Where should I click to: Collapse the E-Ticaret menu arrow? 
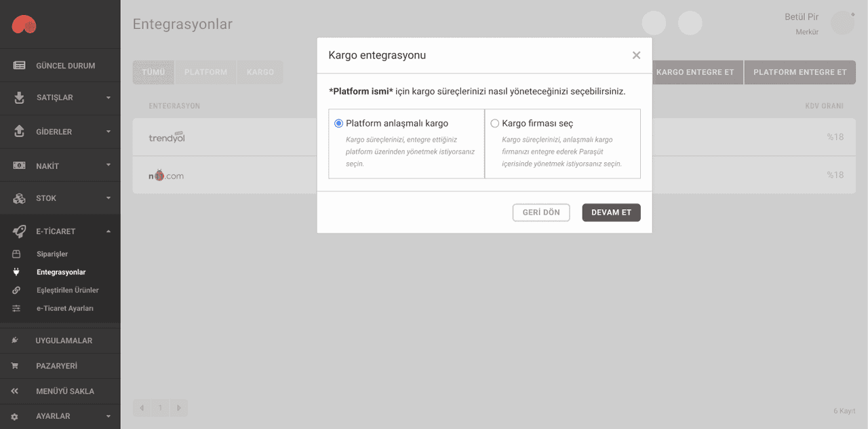click(108, 231)
